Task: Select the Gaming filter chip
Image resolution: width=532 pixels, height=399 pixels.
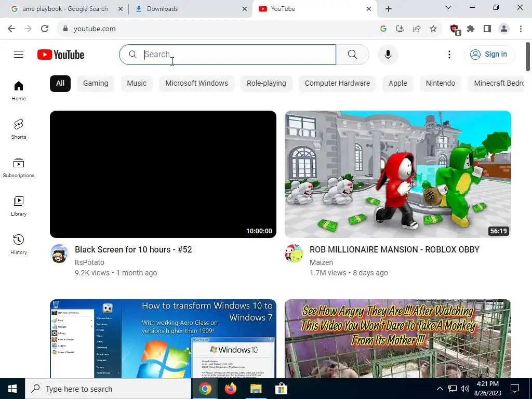Action: coord(96,84)
